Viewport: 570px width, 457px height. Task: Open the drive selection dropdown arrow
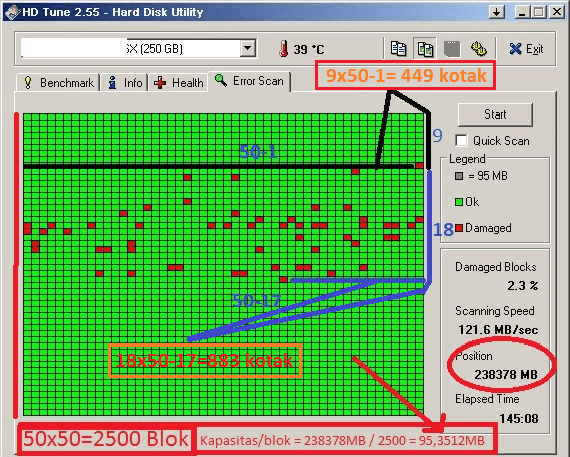coord(247,48)
